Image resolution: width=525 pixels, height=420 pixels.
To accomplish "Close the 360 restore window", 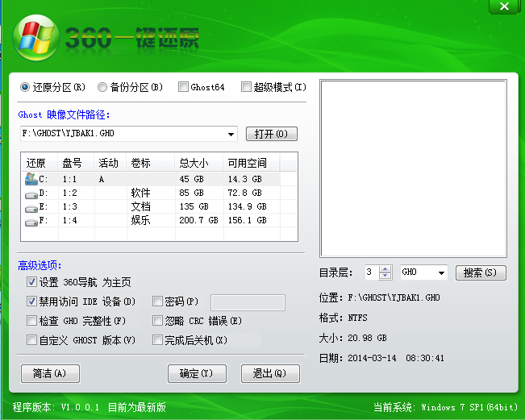I will [504, 6].
